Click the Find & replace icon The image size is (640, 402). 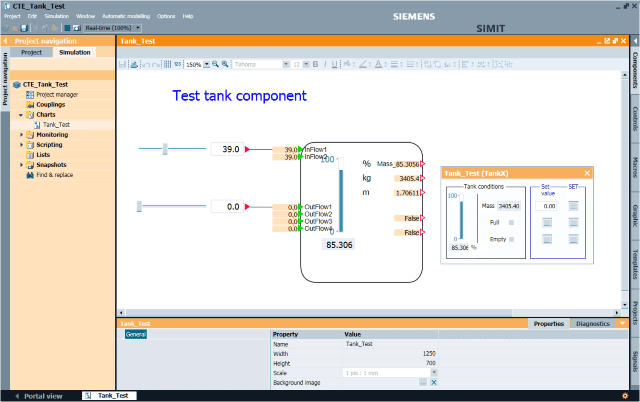29,174
